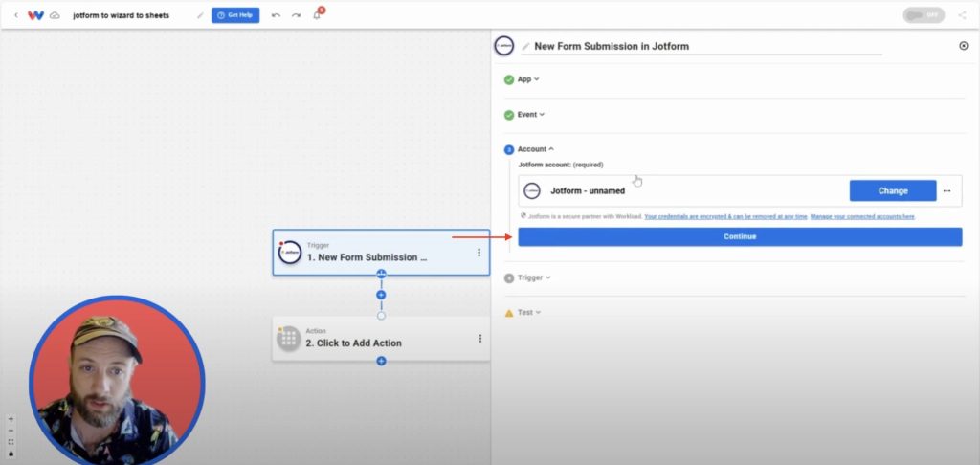Click the green check beside Event
The image size is (980, 465).
point(509,115)
